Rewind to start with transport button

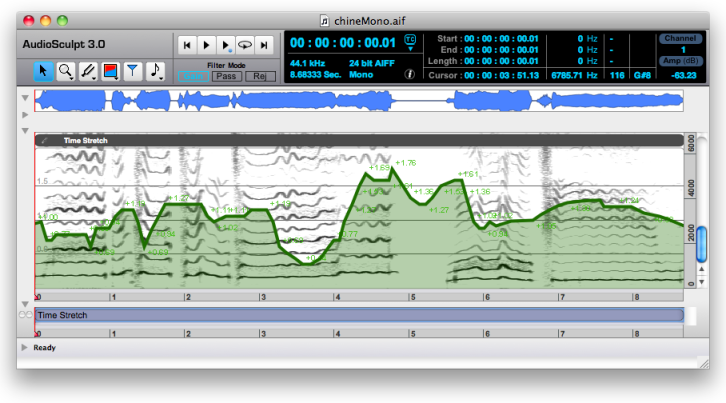point(187,45)
